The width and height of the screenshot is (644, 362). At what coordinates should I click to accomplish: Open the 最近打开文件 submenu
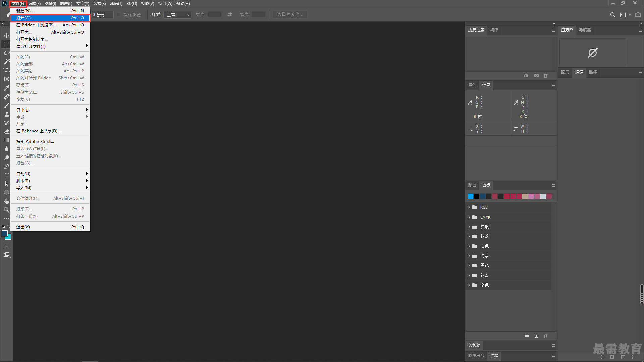pos(50,46)
